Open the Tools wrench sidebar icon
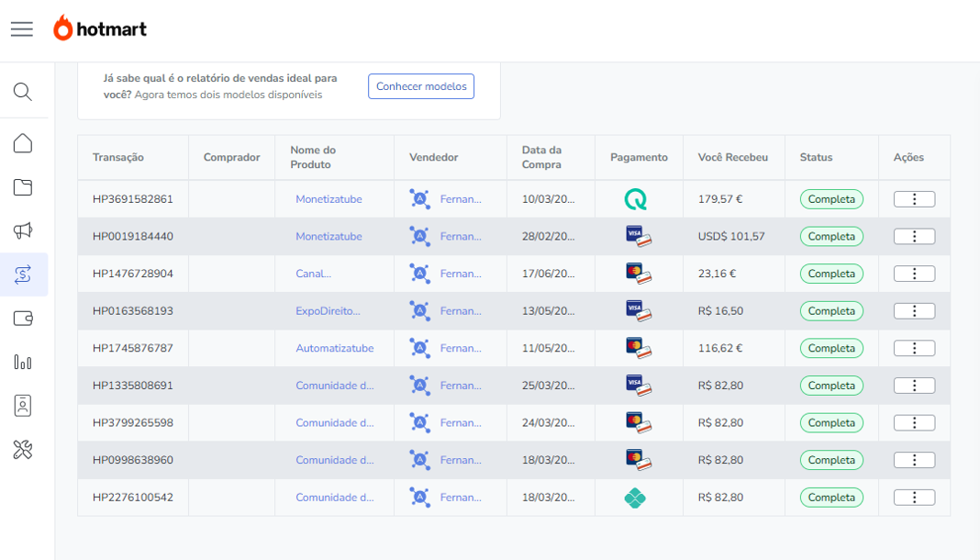Screen dimensions: 980x560 point(23,449)
